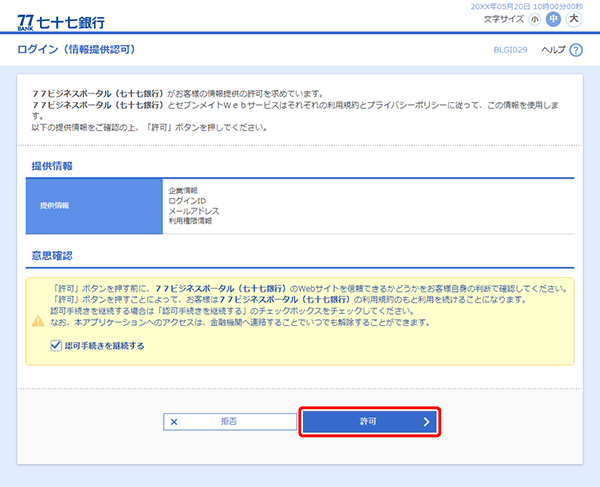The width and height of the screenshot is (600, 487).
Task: Open the ヘルプ link
Action: [x=553, y=50]
